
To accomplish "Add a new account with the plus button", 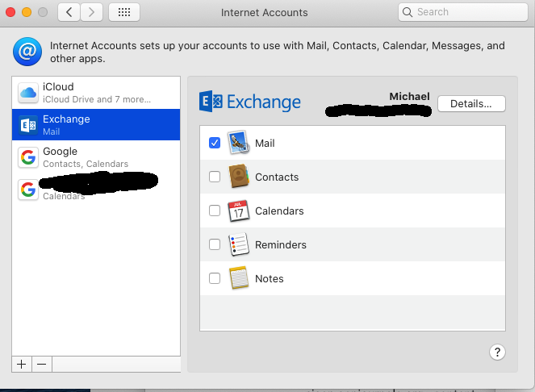I will click(x=22, y=365).
